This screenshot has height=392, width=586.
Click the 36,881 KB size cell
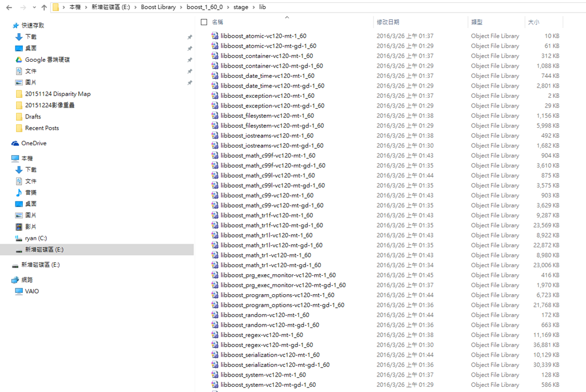click(x=546, y=345)
